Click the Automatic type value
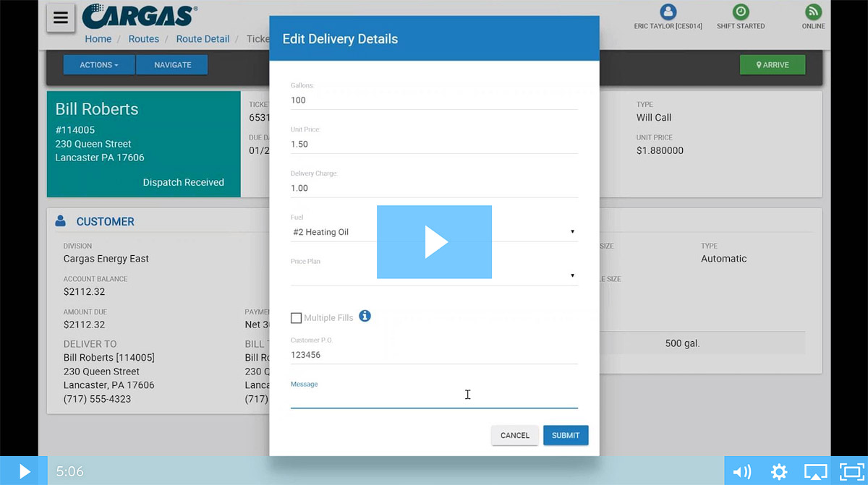868x485 pixels. coord(724,259)
